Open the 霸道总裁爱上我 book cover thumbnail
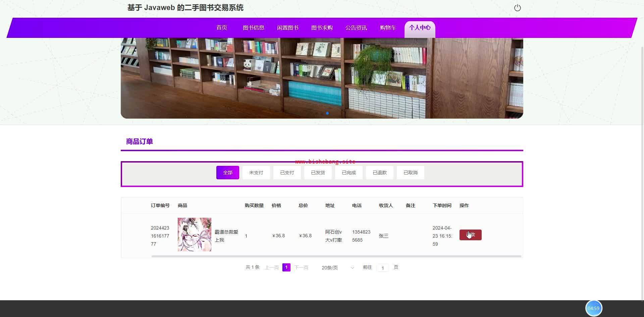The image size is (644, 317). [195, 235]
